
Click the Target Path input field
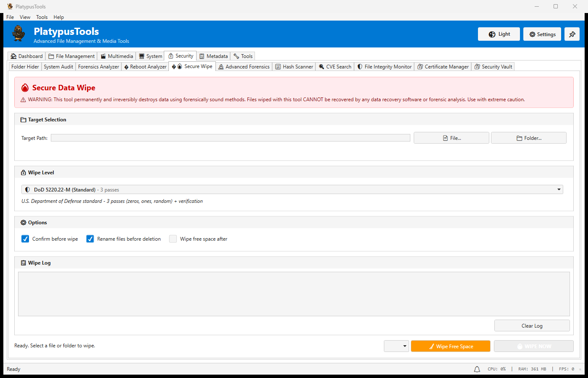tap(230, 138)
